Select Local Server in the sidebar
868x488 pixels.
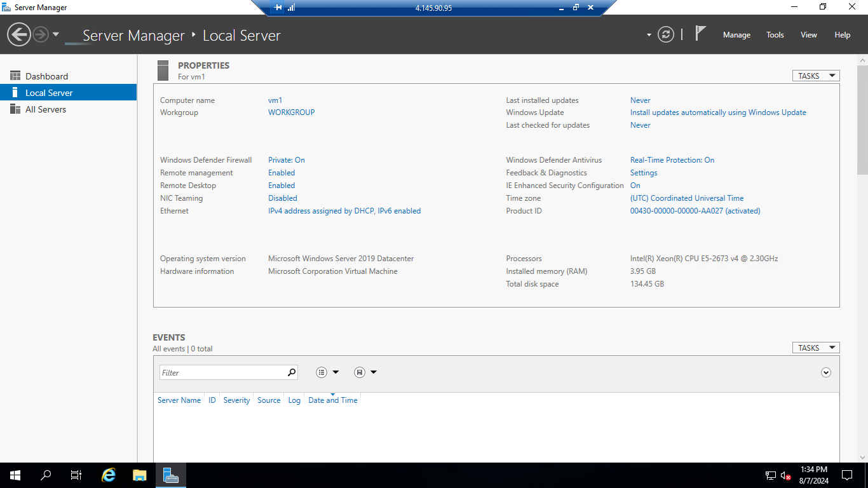tap(68, 93)
